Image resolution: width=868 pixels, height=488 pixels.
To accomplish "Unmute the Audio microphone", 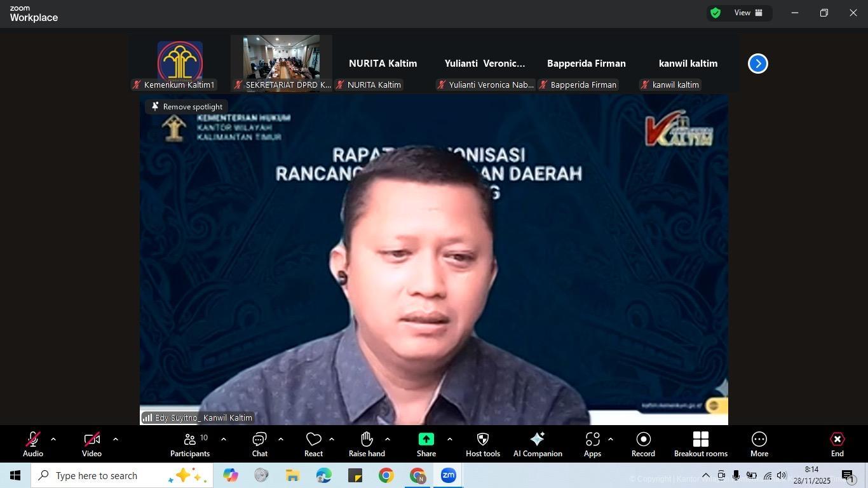I will coord(32,444).
